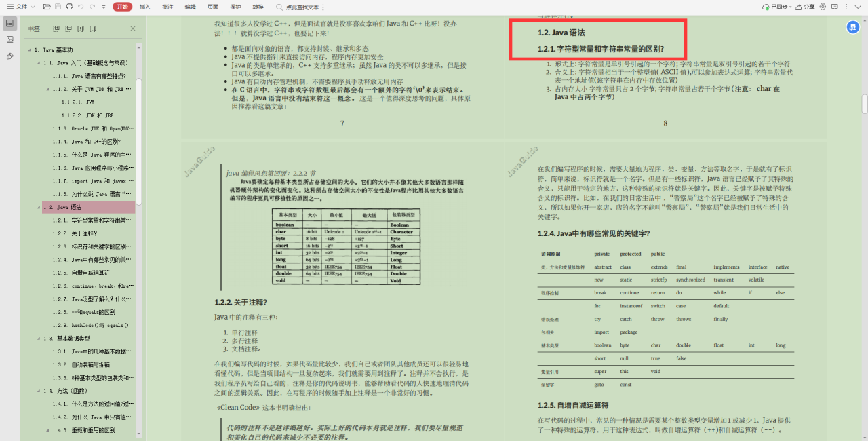Select bookmark '1.2.3. 标识符和关键字的区别'
The height and width of the screenshot is (441, 868).
(93, 246)
